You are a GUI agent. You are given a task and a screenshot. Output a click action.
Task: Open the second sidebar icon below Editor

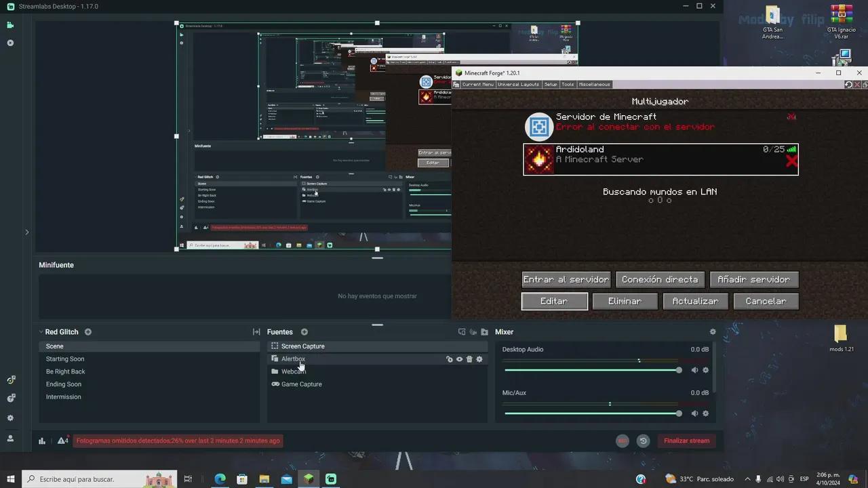tap(10, 43)
